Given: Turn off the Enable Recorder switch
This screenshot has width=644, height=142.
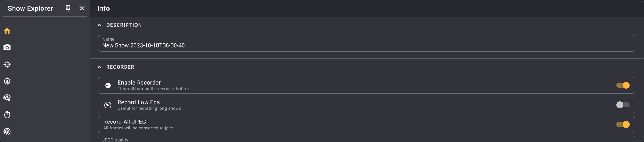Looking at the screenshot, I should (623, 85).
